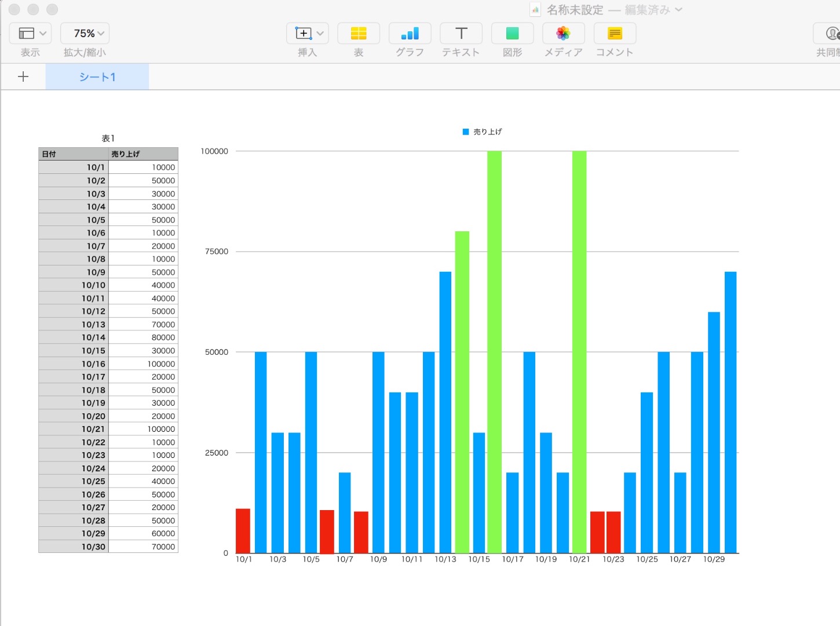Image resolution: width=840 pixels, height=626 pixels.
Task: Click the tall green bar at 10/21
Action: (579, 348)
